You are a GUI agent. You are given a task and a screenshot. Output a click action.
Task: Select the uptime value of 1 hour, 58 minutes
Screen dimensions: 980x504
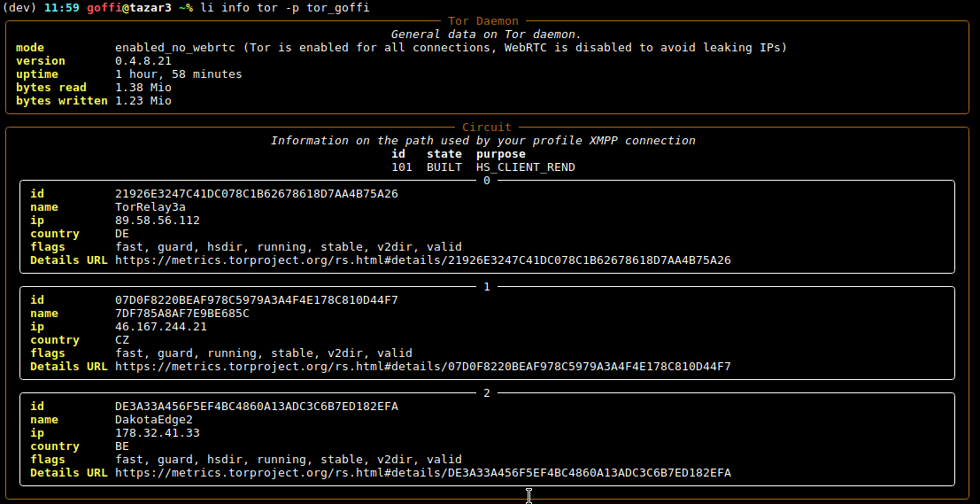click(178, 74)
